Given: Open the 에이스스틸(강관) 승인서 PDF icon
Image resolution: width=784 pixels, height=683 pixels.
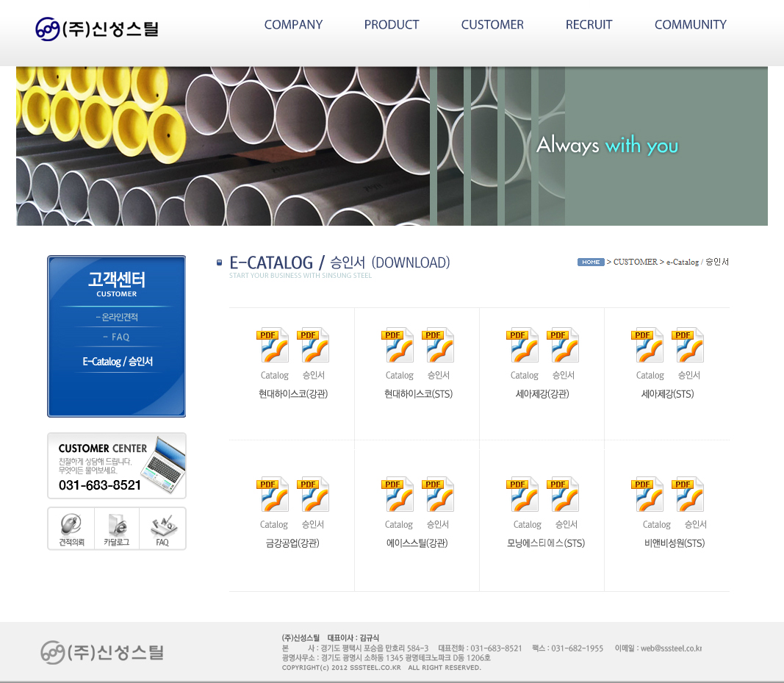Looking at the screenshot, I should click(x=438, y=495).
